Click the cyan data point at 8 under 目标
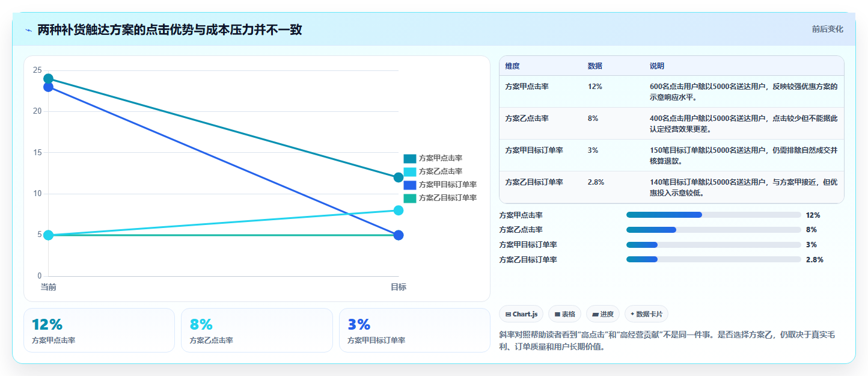Image resolution: width=868 pixels, height=376 pixels. coord(399,211)
